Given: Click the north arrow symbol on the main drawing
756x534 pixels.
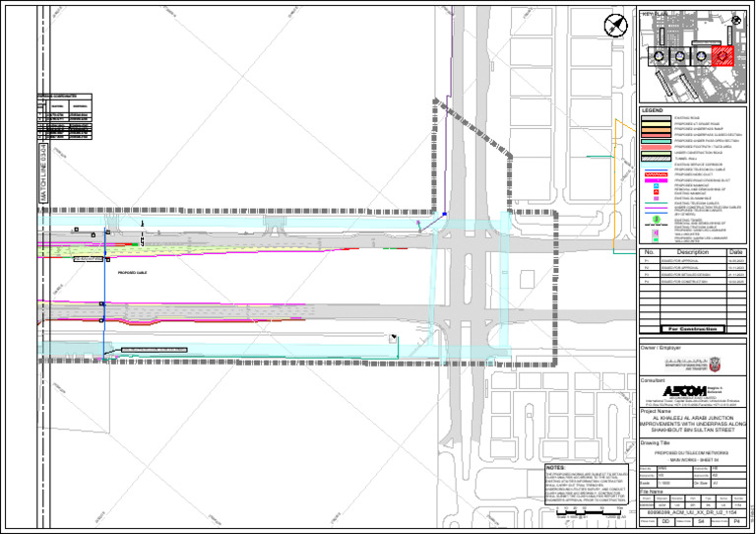Looking at the screenshot, I should click(x=615, y=25).
